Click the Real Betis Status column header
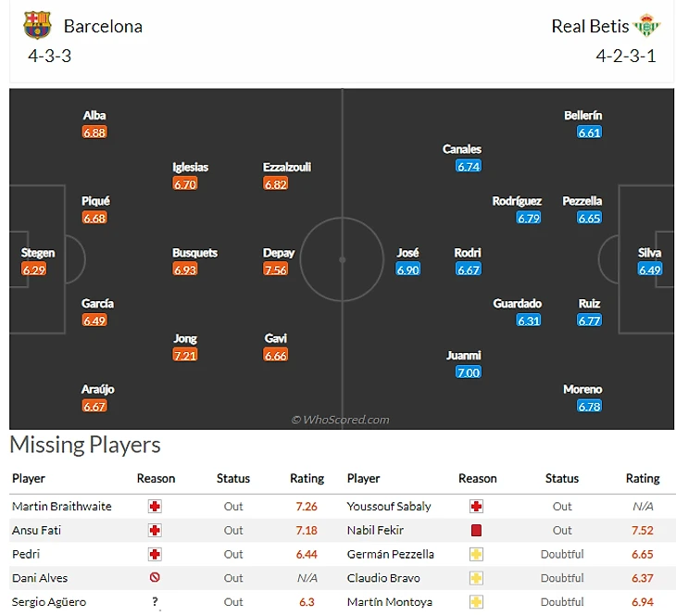This screenshot has width=676, height=616. 561,479
